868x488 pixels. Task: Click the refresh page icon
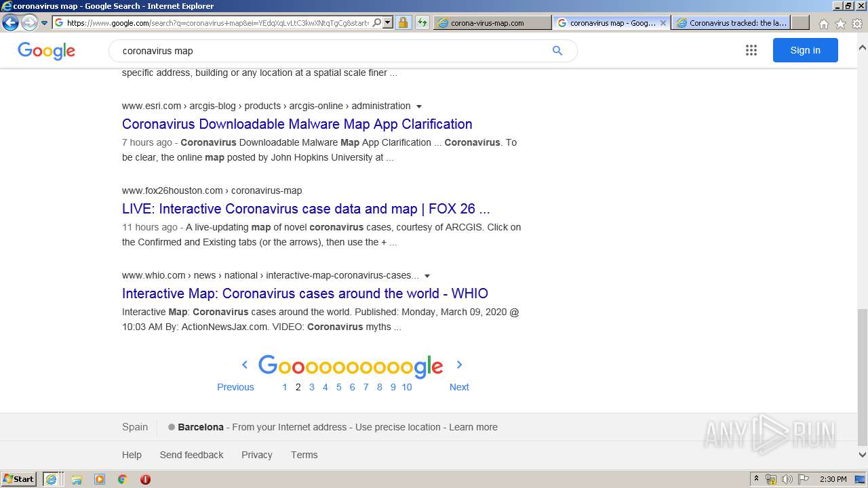(x=422, y=22)
